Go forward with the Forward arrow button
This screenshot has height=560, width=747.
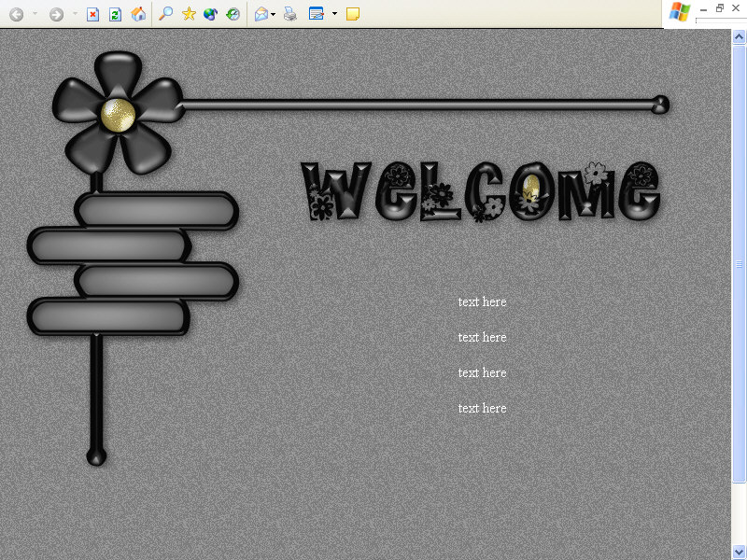(56, 14)
